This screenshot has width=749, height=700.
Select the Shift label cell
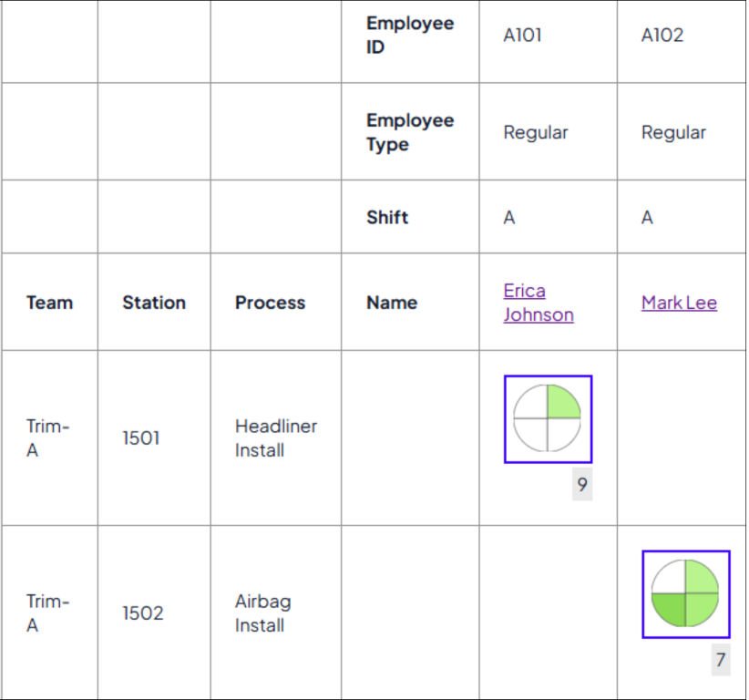[410, 217]
